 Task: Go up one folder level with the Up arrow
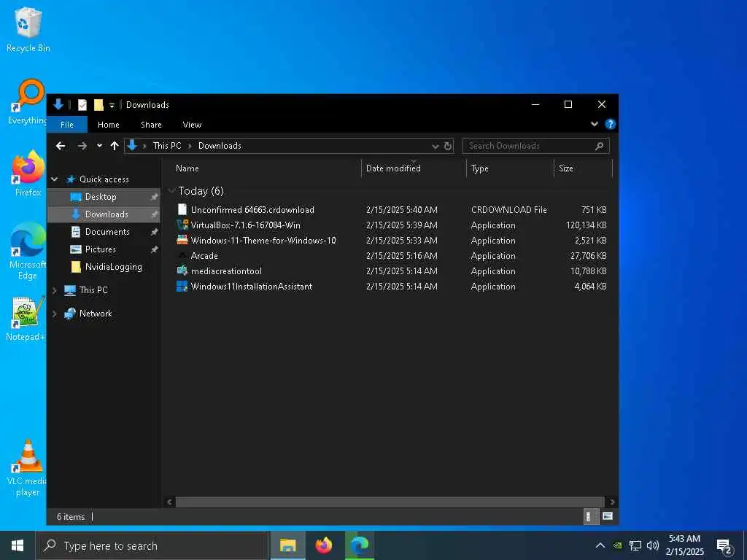point(115,146)
